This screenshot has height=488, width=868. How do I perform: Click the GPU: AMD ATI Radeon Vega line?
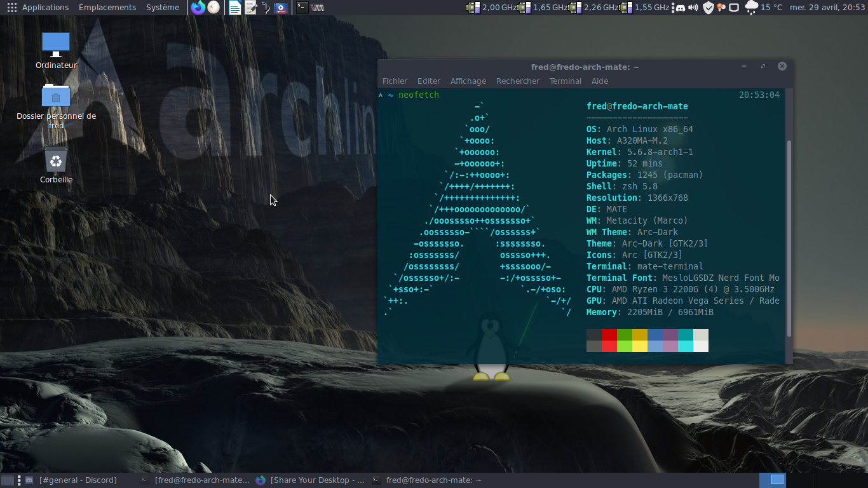683,301
